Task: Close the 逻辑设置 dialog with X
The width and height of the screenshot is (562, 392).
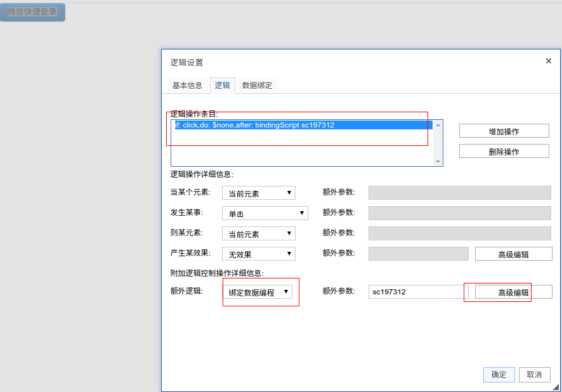Action: click(548, 61)
